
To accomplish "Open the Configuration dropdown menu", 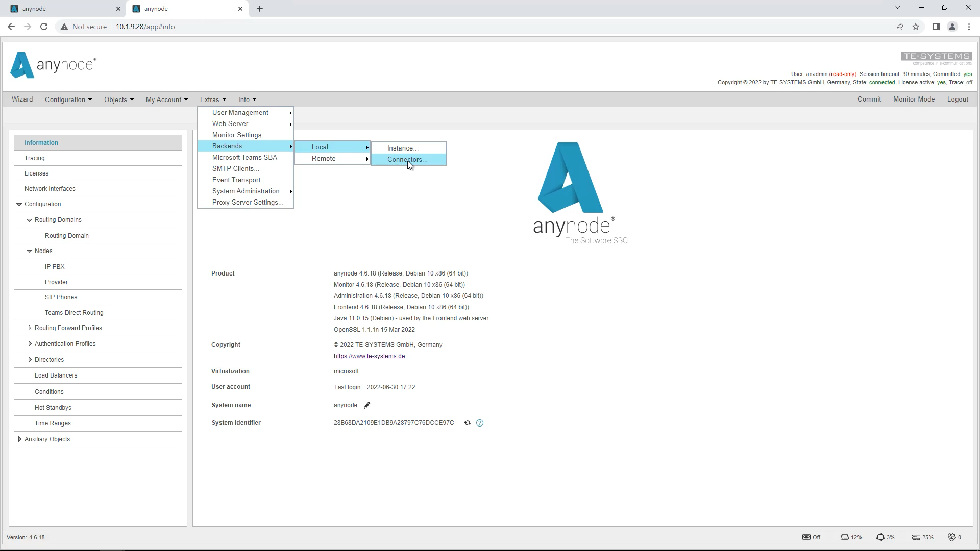I will pos(68,99).
